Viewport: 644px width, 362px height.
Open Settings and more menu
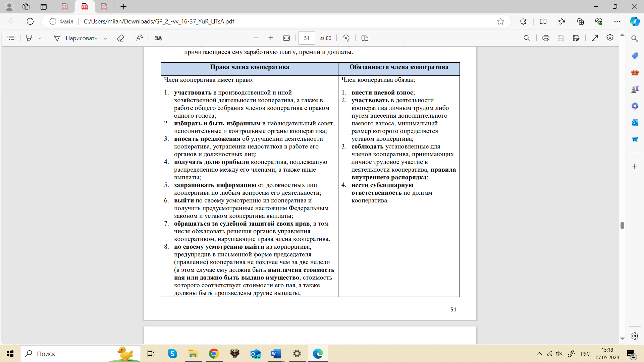click(x=617, y=21)
